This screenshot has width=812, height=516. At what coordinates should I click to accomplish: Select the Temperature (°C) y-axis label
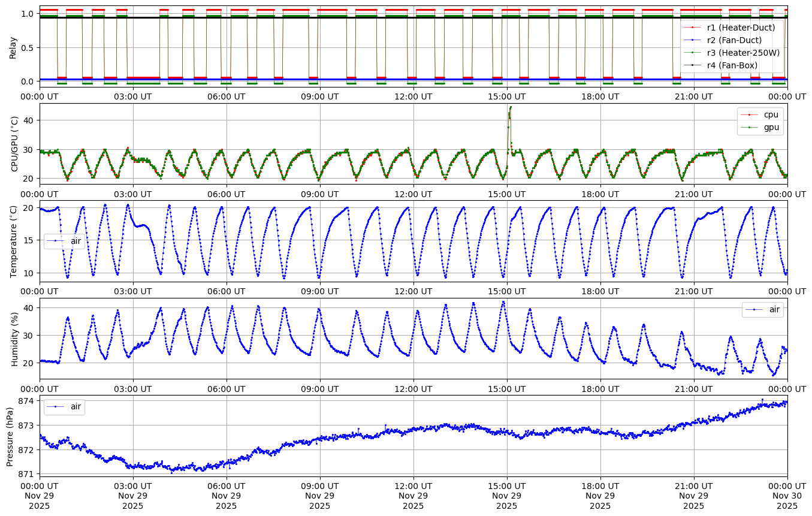coord(13,241)
